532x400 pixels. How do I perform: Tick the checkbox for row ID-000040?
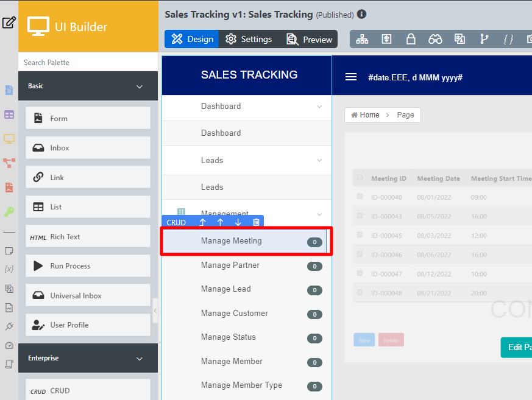[360, 197]
